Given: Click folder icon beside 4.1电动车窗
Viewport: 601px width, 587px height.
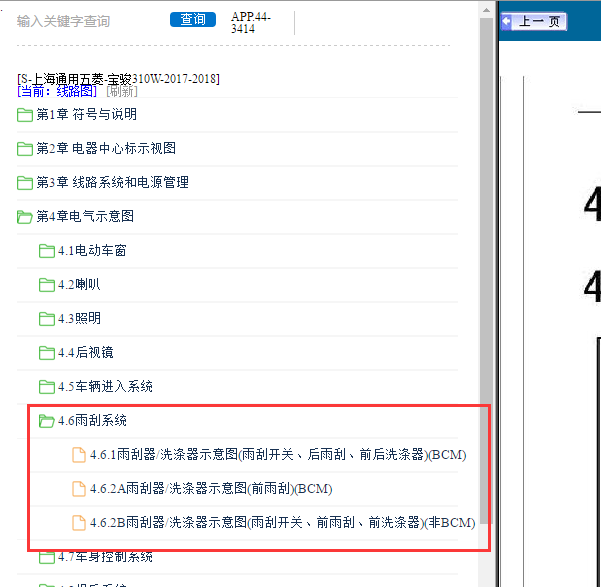Looking at the screenshot, I should point(47,251).
